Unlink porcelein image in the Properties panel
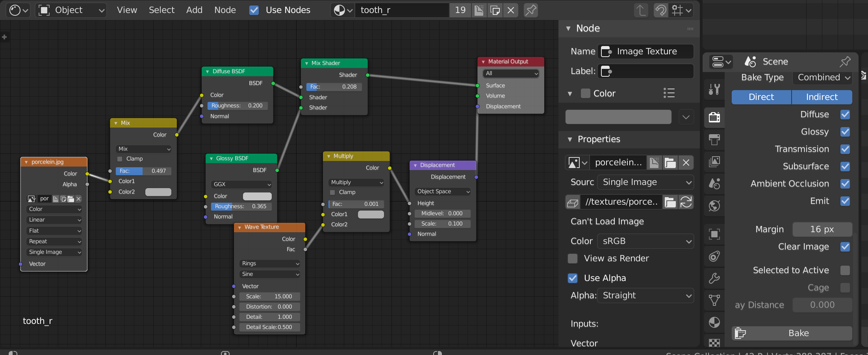Screen dimensions: 868x355 coord(686,163)
